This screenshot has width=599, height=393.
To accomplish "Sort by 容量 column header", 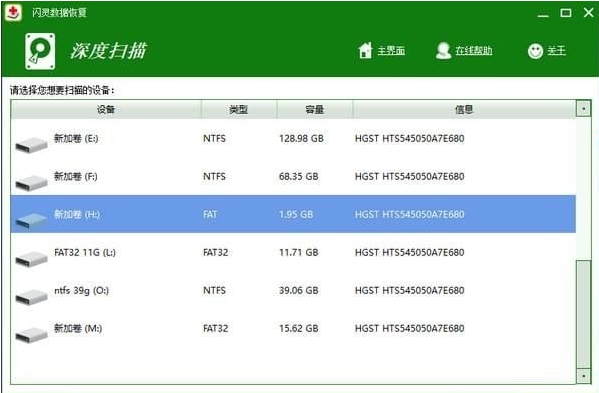I will (x=315, y=110).
